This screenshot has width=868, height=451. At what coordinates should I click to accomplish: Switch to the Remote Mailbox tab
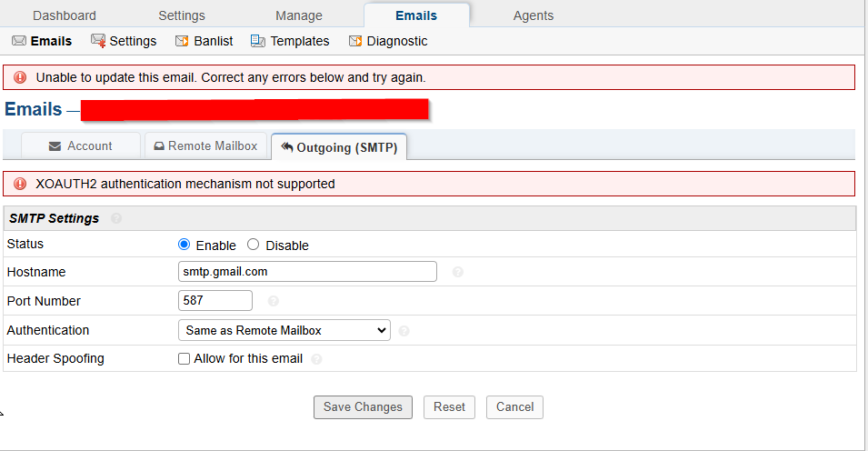click(x=206, y=145)
